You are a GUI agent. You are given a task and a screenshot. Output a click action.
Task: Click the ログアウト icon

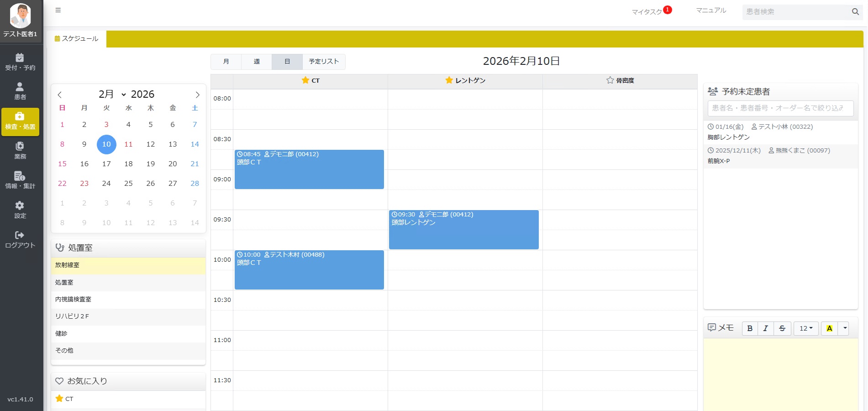pyautogui.click(x=20, y=236)
